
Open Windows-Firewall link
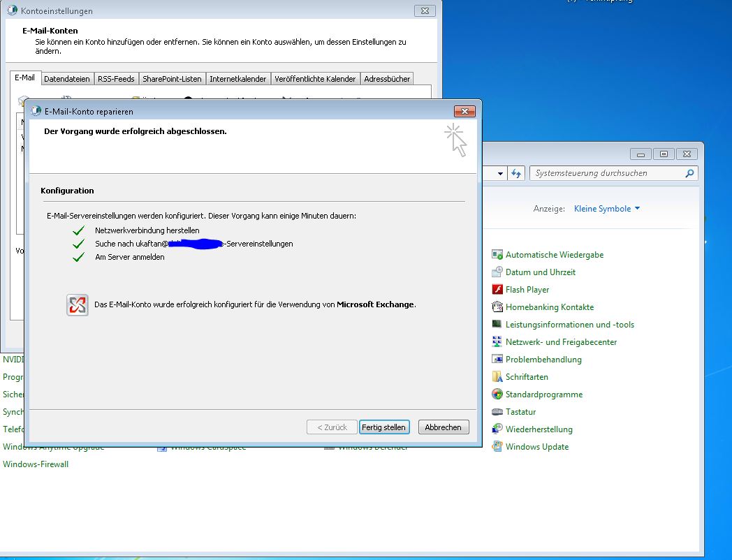(x=36, y=464)
